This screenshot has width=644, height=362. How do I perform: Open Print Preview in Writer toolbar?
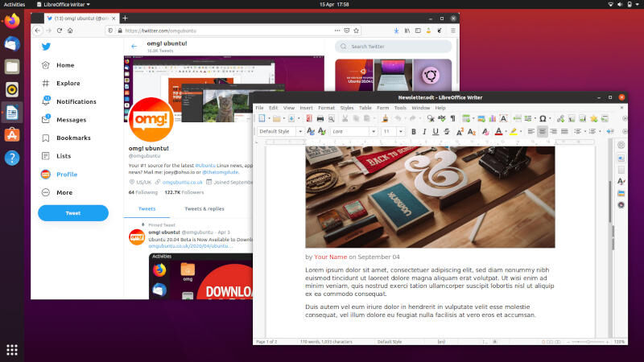[331, 118]
